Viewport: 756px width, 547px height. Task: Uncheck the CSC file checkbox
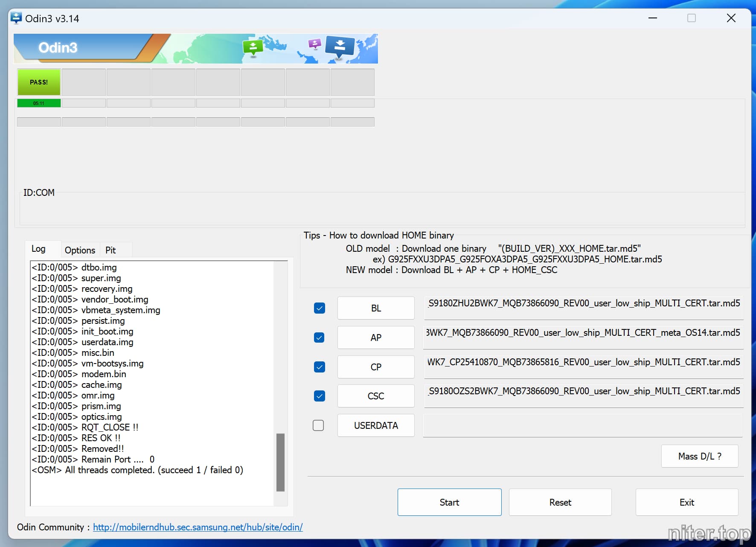click(x=319, y=396)
